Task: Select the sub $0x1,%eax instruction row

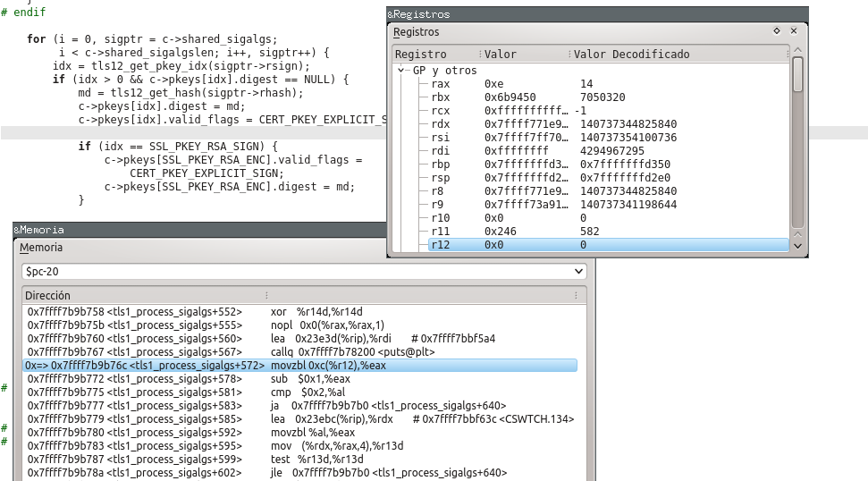Action: coord(299,378)
